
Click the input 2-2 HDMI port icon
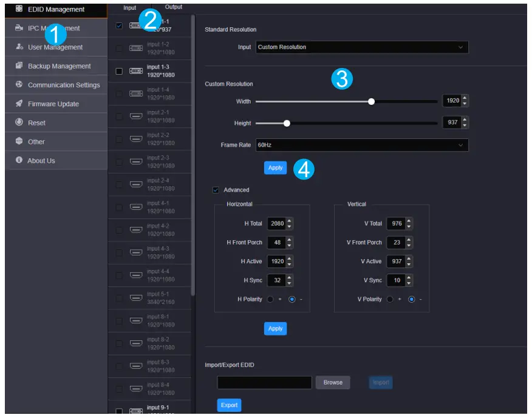(x=136, y=139)
